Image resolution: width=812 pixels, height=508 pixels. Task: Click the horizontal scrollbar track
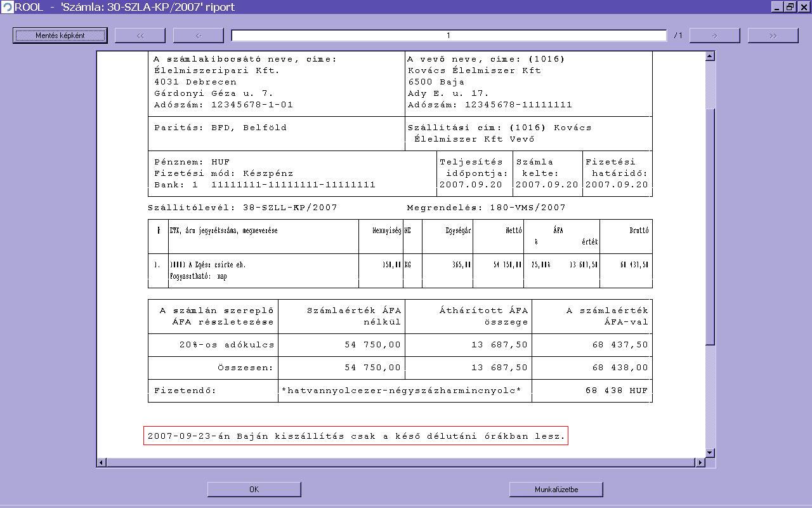pos(400,462)
